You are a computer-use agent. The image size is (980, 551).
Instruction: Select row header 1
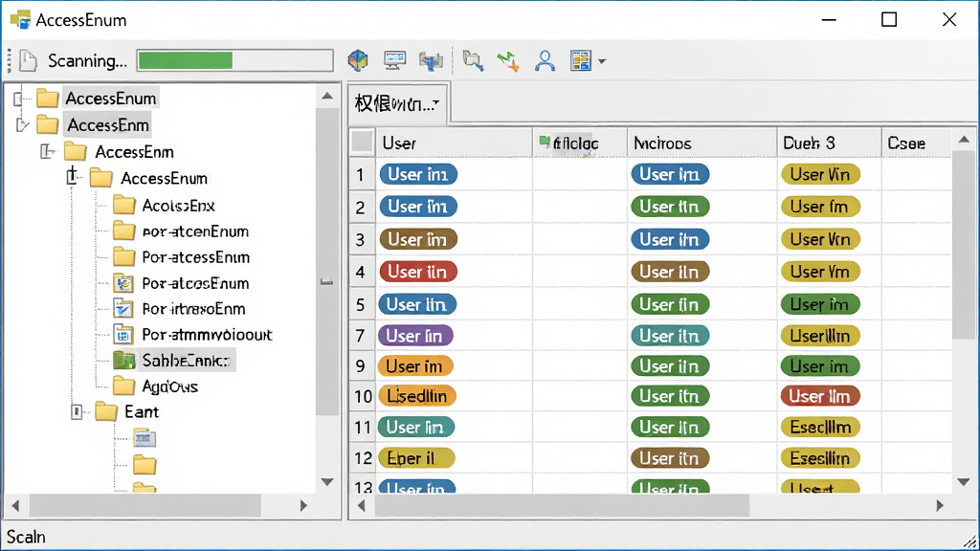(361, 174)
